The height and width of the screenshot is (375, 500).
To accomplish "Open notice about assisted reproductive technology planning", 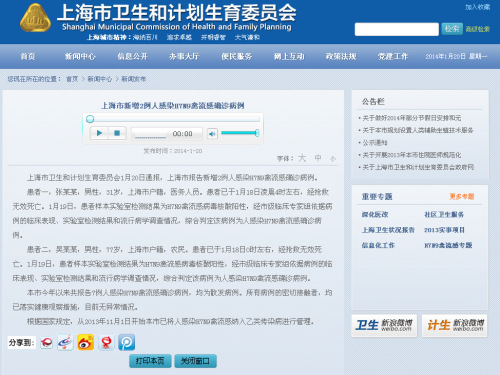I will [x=418, y=130].
